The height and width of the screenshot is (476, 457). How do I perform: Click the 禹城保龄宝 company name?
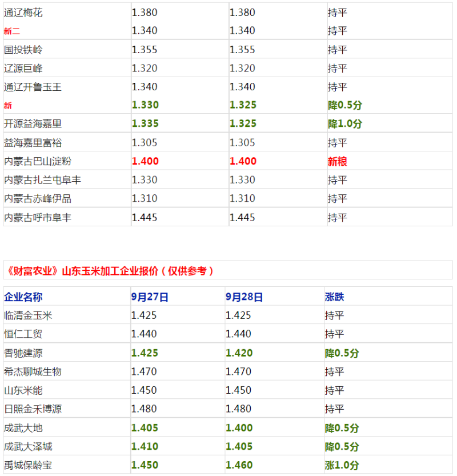click(x=28, y=465)
